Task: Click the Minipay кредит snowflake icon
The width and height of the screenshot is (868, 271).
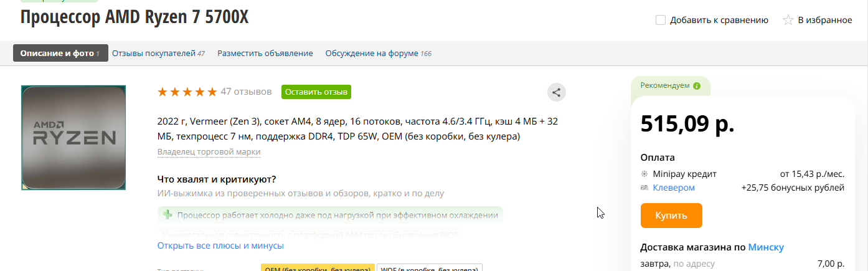Action: pos(644,174)
